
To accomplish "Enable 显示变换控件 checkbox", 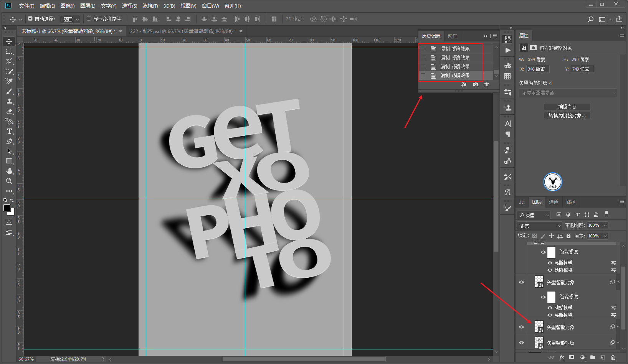I will pyautogui.click(x=89, y=18).
